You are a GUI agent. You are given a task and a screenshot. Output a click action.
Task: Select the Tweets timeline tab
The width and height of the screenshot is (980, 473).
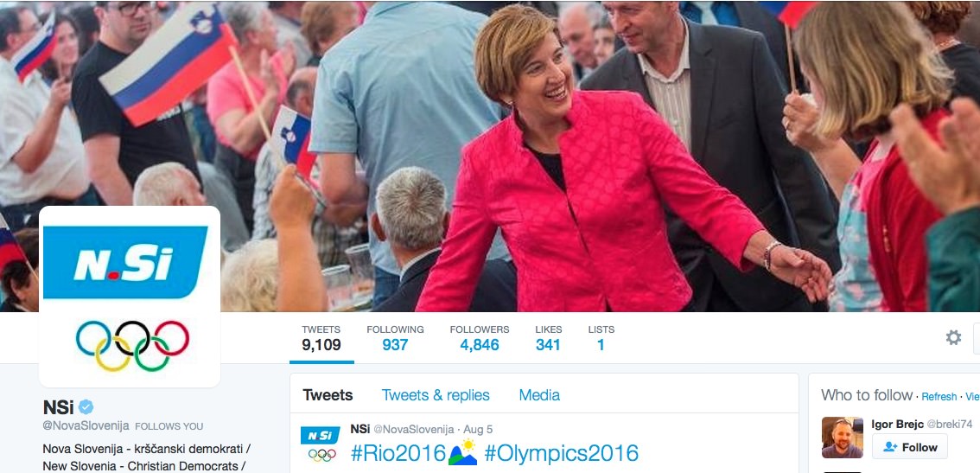(328, 395)
